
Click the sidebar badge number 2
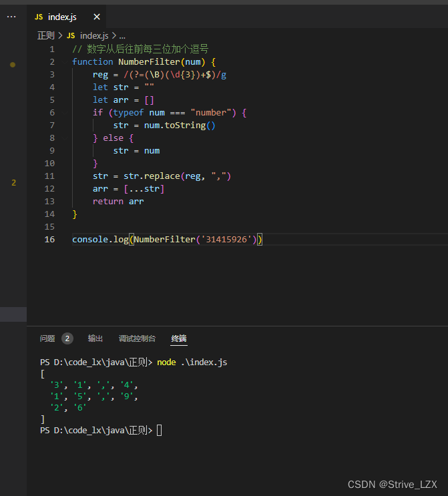[x=13, y=183]
